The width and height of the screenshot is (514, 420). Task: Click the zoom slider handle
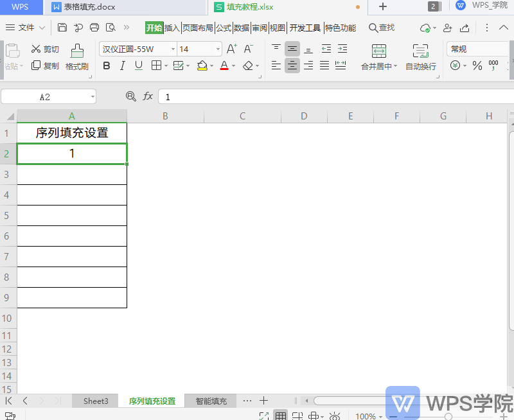448,416
